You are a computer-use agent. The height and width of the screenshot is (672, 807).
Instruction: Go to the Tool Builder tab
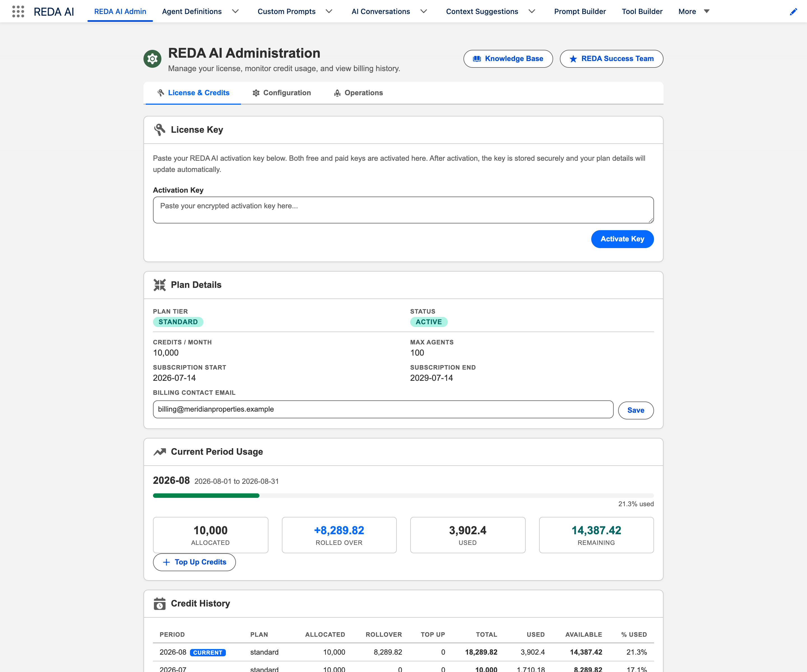point(642,11)
